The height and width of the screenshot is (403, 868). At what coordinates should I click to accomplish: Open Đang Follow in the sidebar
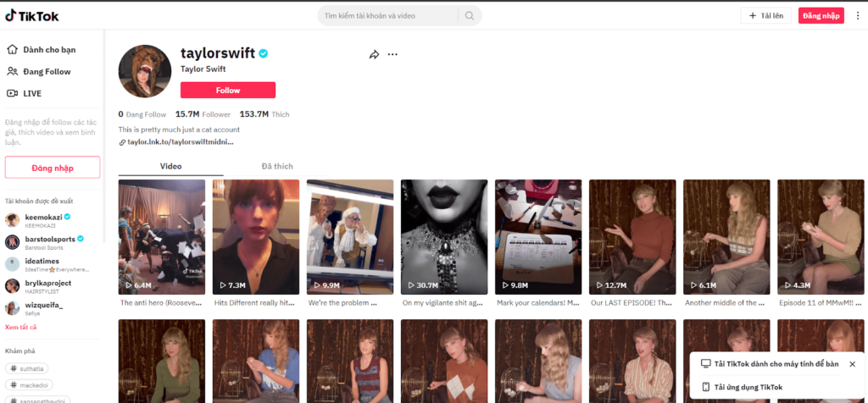pyautogui.click(x=46, y=72)
